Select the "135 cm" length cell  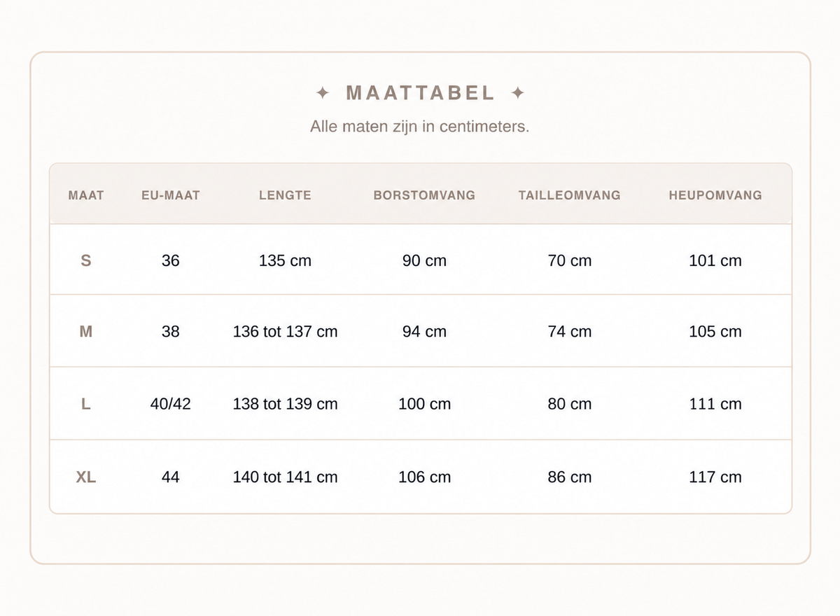coord(285,261)
